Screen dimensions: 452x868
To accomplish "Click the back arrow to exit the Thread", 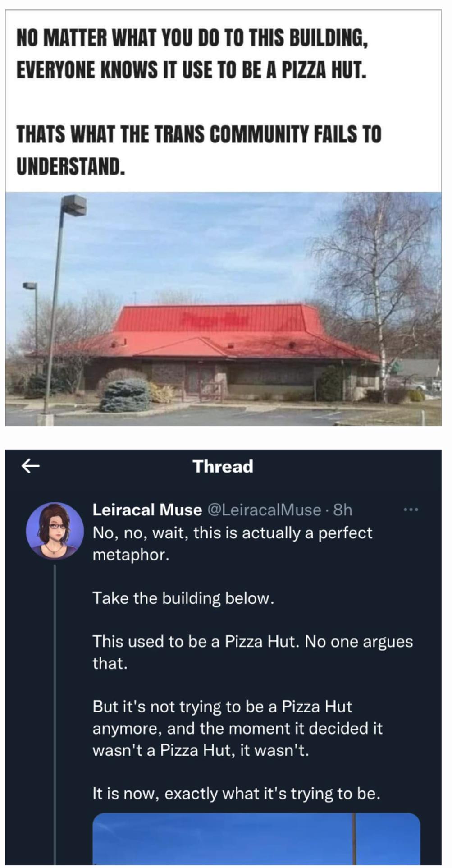I will [x=31, y=467].
